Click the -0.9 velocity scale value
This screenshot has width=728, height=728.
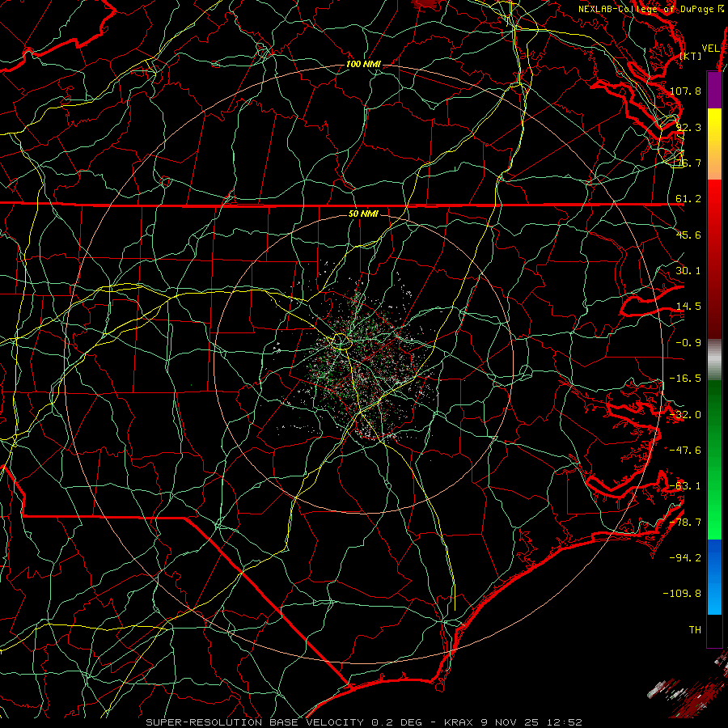pyautogui.click(x=688, y=343)
